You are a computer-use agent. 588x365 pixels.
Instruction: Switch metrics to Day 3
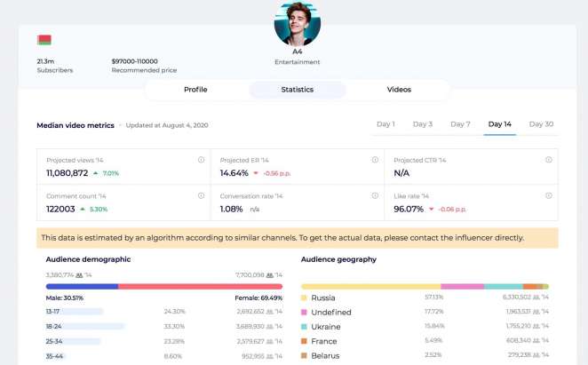coord(423,124)
